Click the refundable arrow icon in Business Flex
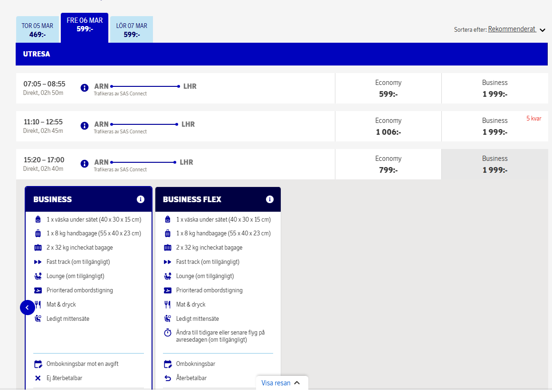The image size is (552, 392). tap(167, 378)
